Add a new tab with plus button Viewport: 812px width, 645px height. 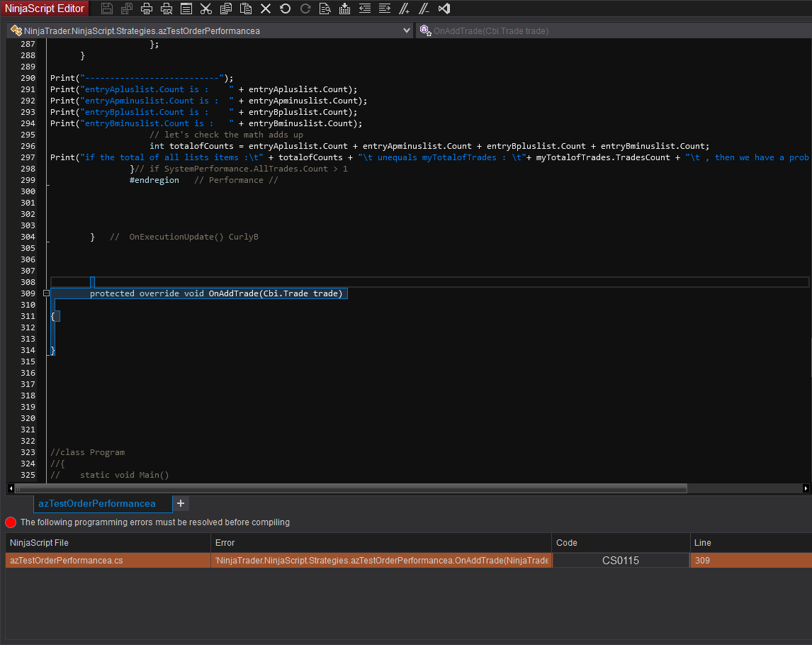(181, 503)
